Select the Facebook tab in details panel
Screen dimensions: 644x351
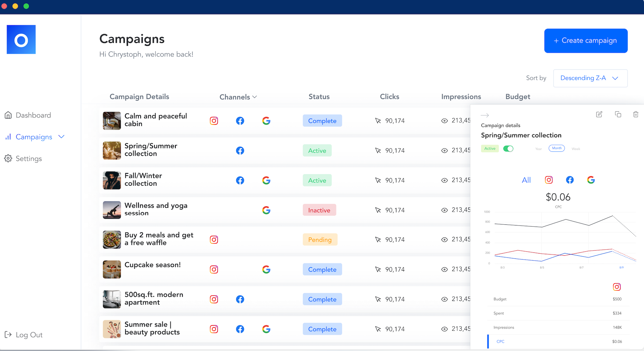pyautogui.click(x=570, y=180)
